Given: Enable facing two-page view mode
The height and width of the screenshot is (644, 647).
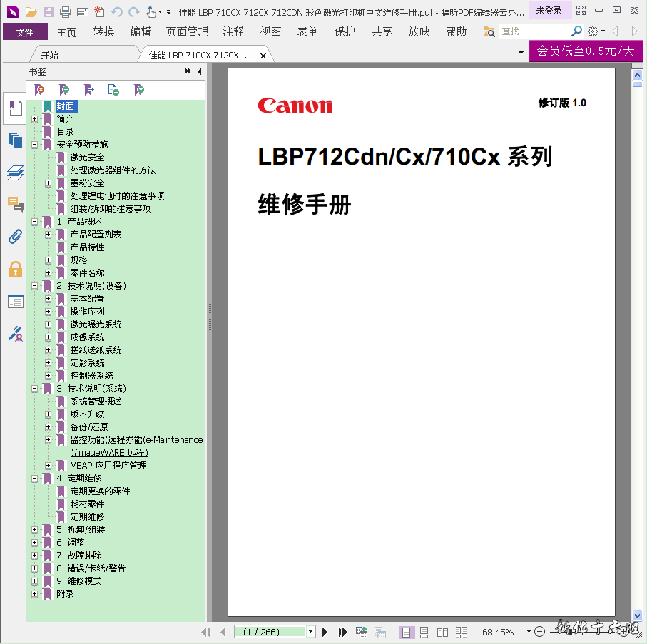Looking at the screenshot, I should (x=443, y=632).
